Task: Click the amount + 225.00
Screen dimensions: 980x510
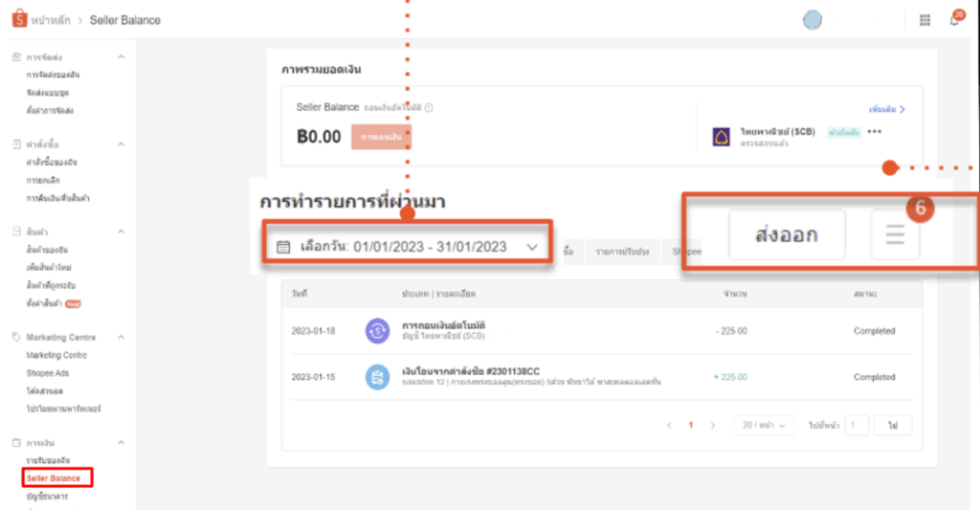Action: [730, 378]
